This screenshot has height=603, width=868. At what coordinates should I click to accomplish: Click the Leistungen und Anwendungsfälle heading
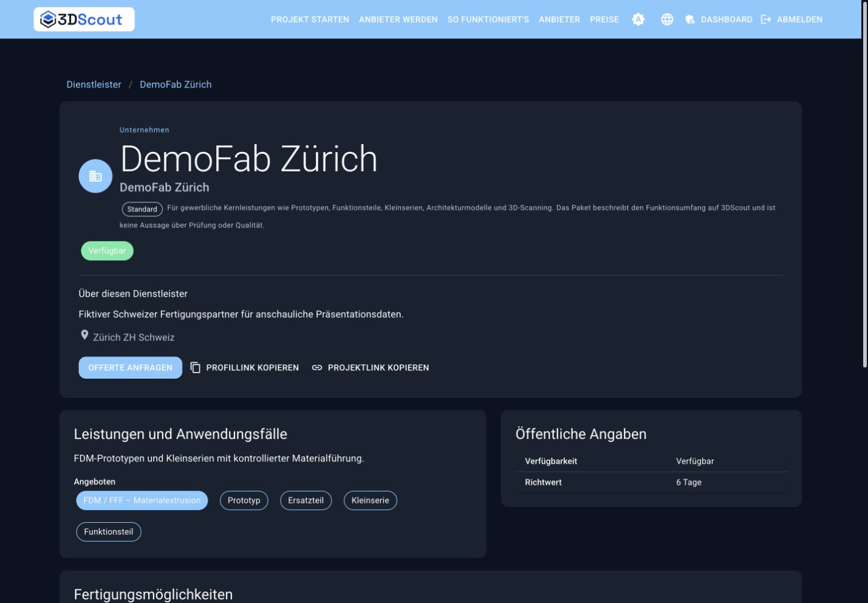click(180, 434)
